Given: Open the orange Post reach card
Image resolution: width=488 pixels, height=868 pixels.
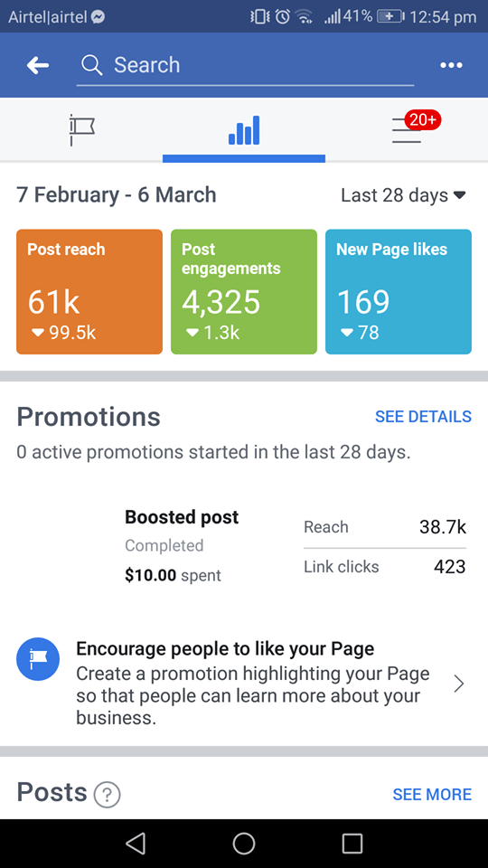Looking at the screenshot, I should pos(89,292).
